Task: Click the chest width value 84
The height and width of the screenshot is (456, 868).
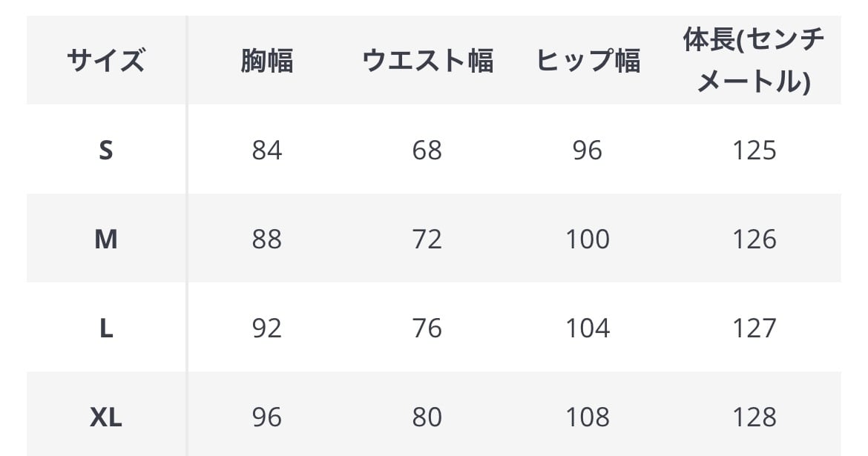Action: pyautogui.click(x=266, y=151)
